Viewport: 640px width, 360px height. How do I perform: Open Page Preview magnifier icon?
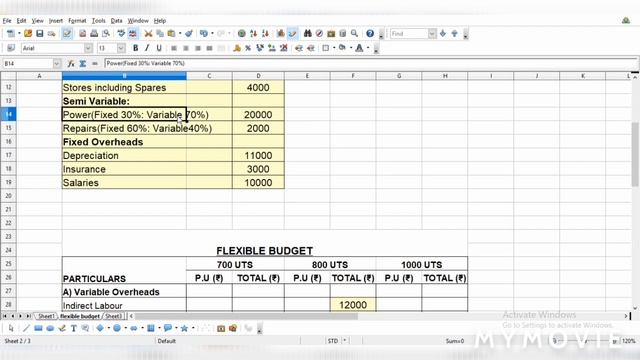coord(106,34)
